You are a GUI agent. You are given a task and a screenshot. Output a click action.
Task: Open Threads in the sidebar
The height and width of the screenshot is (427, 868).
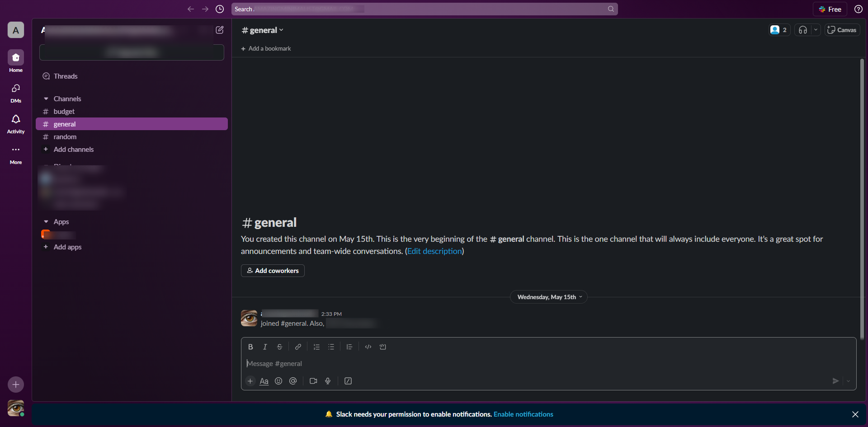coord(132,76)
